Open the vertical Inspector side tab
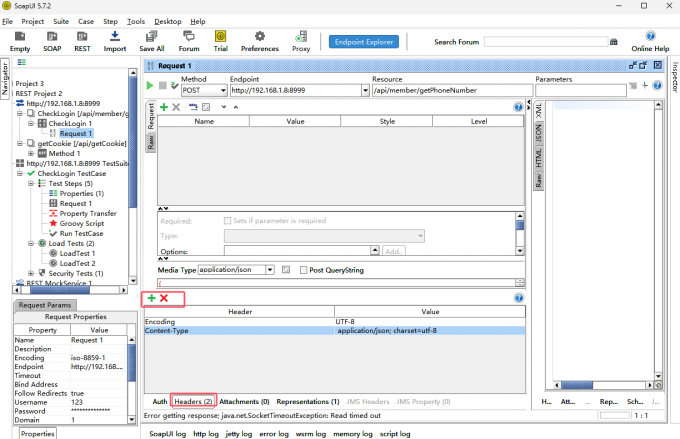This screenshot has height=439, width=680. pyautogui.click(x=675, y=77)
